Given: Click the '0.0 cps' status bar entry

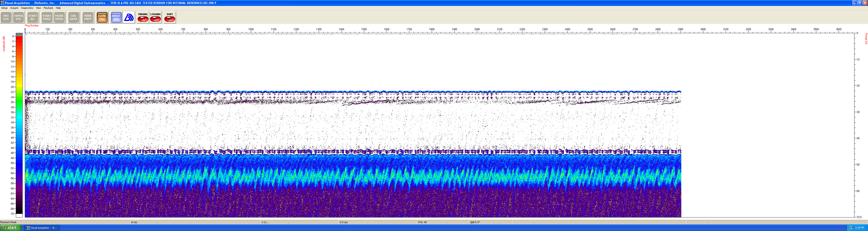Looking at the screenshot, I should click(344, 222).
